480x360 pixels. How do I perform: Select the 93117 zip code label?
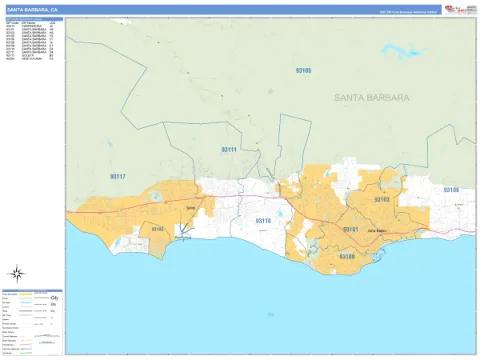[118, 177]
